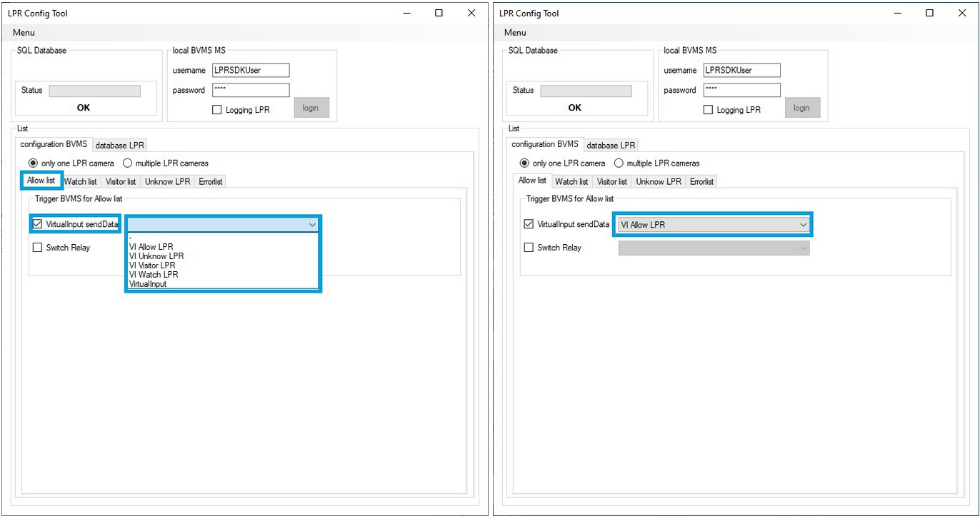Open the "Menu" item in the left window

tap(24, 32)
